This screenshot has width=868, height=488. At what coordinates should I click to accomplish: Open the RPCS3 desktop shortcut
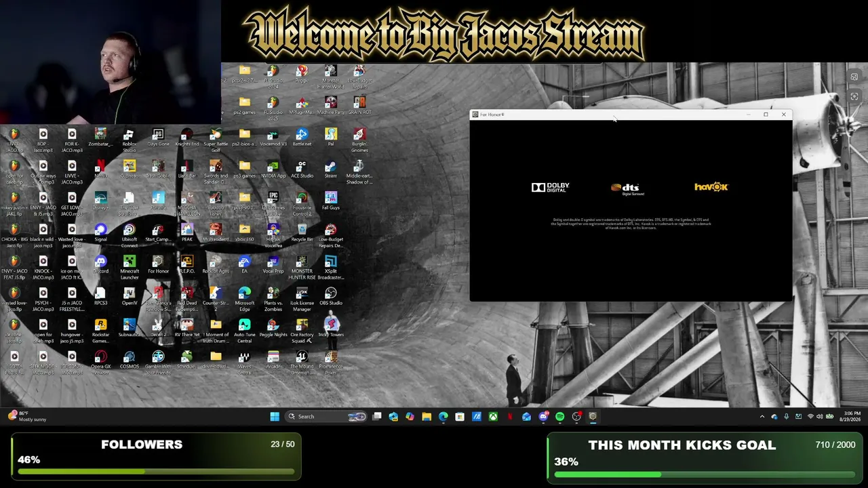pos(100,296)
